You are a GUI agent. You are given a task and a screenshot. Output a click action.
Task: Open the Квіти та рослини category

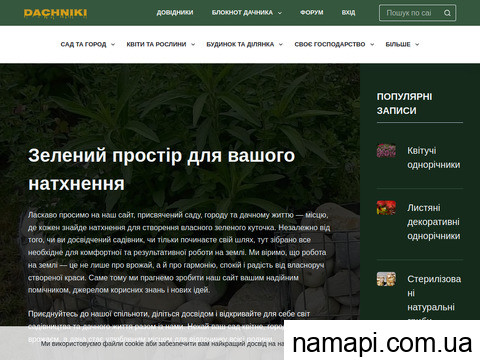pyautogui.click(x=156, y=44)
